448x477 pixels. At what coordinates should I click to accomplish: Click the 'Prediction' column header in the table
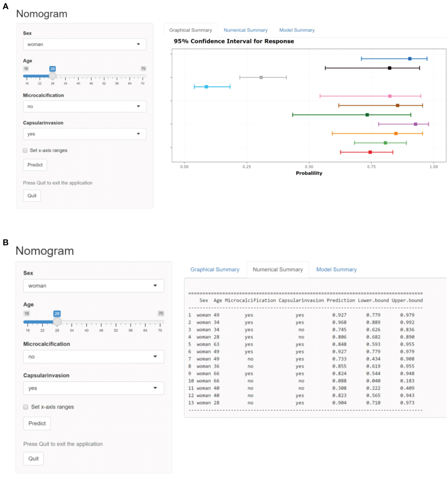coord(341,300)
